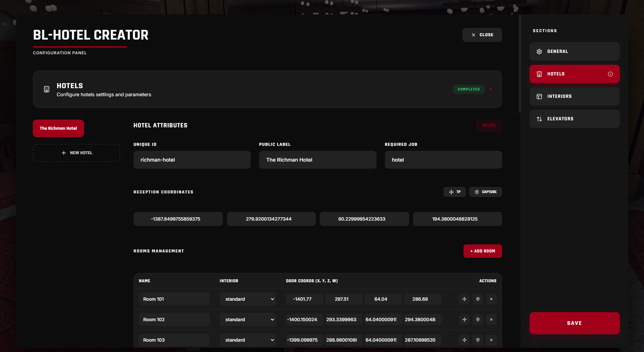Edit the Required Job field
The height and width of the screenshot is (352, 644).
(443, 160)
